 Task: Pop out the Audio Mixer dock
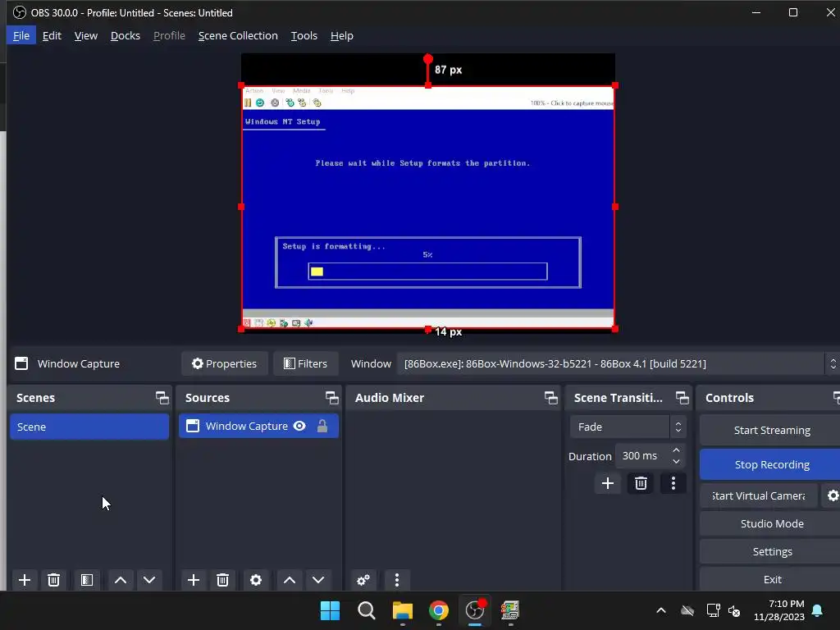coord(550,398)
